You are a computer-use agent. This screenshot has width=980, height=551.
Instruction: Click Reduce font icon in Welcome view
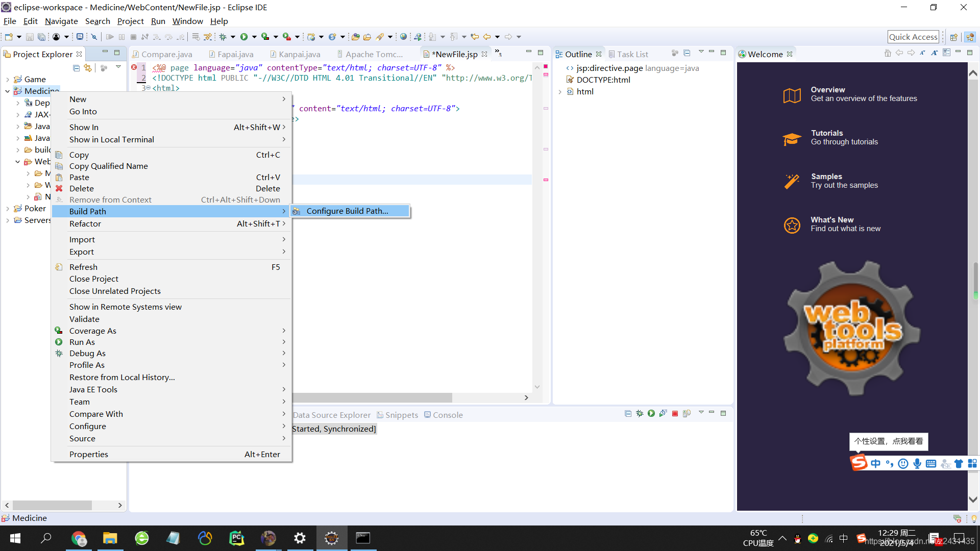click(x=922, y=53)
